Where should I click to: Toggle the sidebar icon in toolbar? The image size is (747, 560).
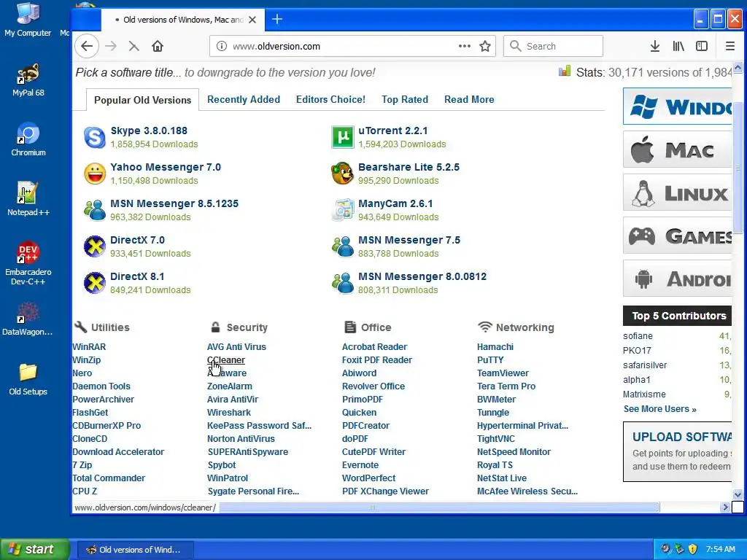[702, 46]
